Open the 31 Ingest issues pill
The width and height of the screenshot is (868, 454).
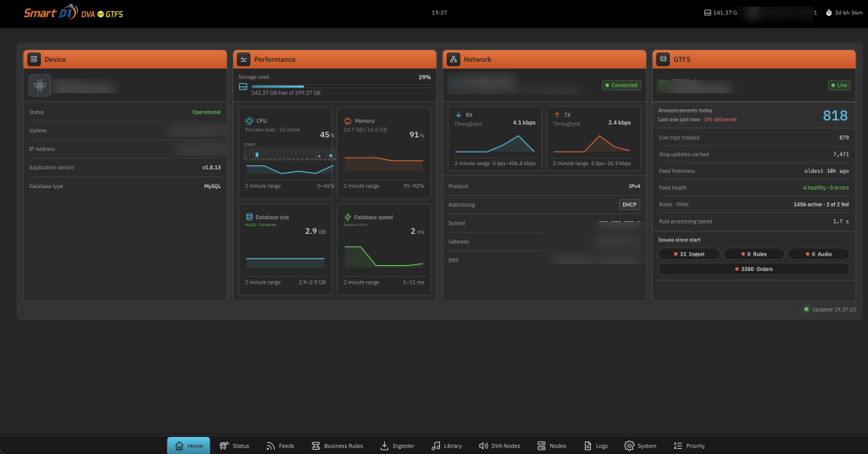[x=688, y=254]
